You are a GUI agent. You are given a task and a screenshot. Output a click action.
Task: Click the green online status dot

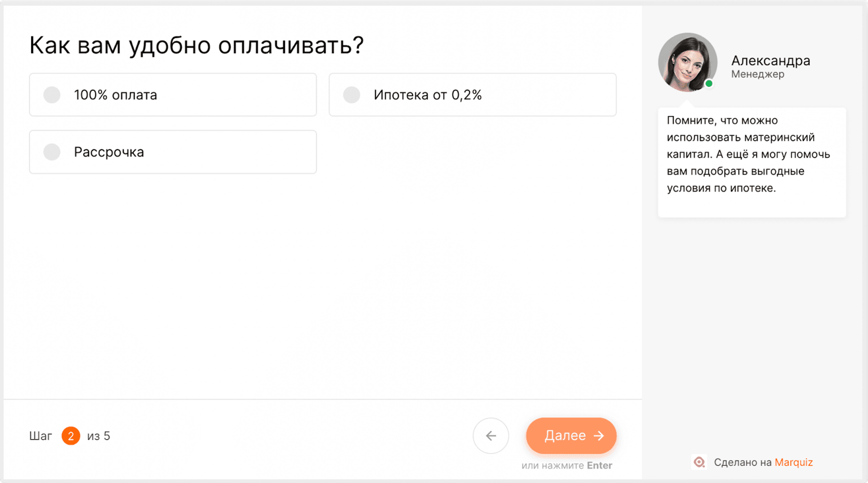tap(709, 84)
